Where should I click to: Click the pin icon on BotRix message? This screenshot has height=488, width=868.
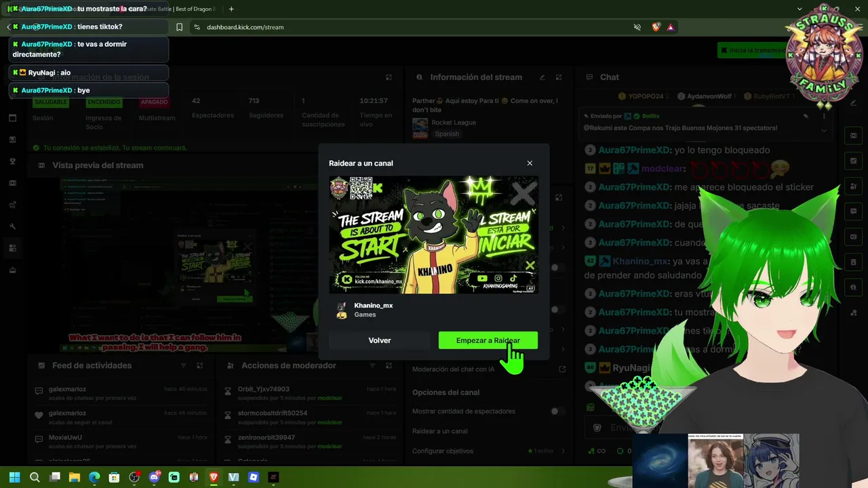(806, 116)
